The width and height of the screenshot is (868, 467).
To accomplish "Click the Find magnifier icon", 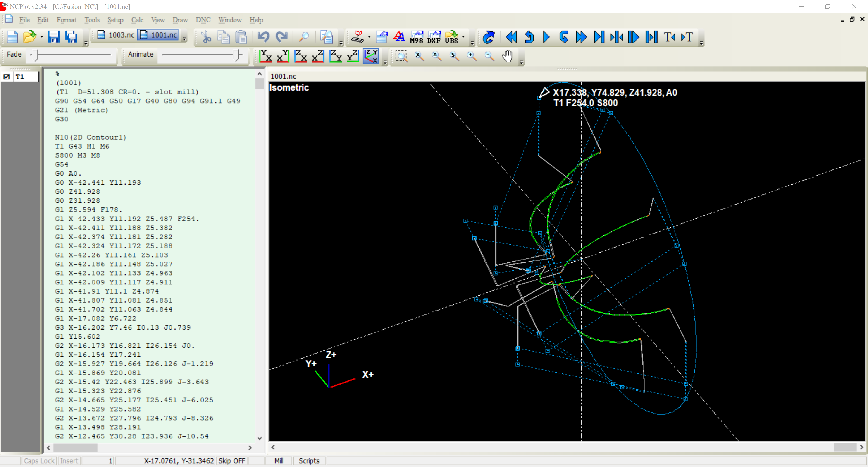I will [x=304, y=37].
